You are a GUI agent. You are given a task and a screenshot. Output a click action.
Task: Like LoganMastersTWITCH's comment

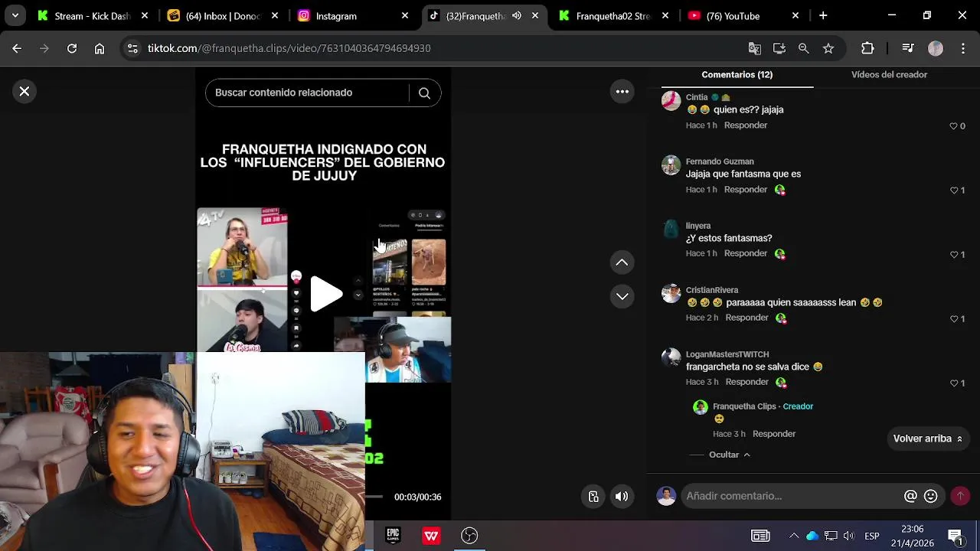tap(954, 383)
